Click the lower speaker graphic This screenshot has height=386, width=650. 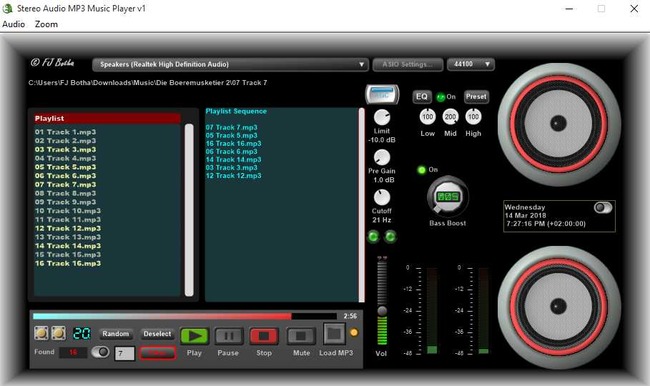point(558,307)
